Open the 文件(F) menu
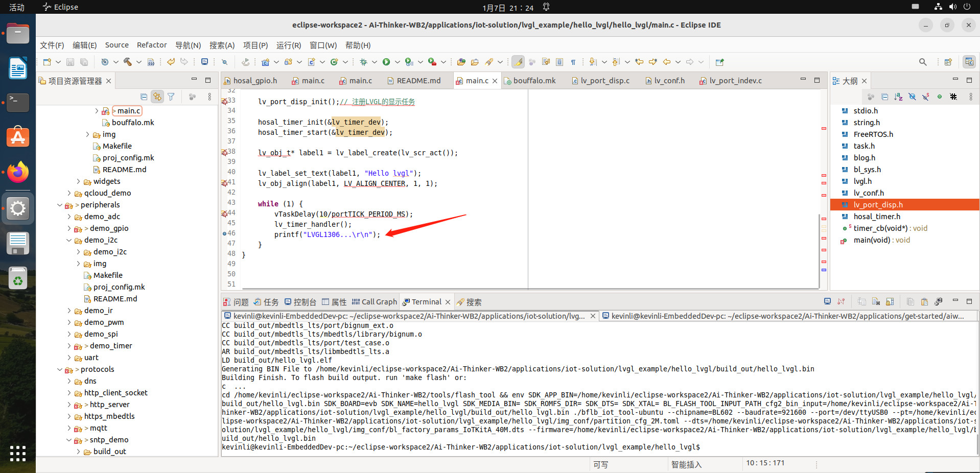Screen dimensions: 980x473 (x=52, y=45)
